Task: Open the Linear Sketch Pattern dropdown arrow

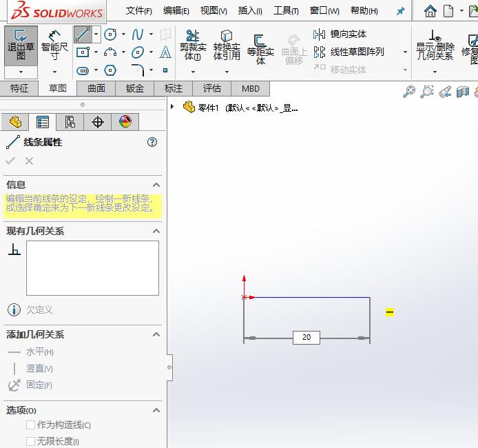Action: tap(405, 52)
